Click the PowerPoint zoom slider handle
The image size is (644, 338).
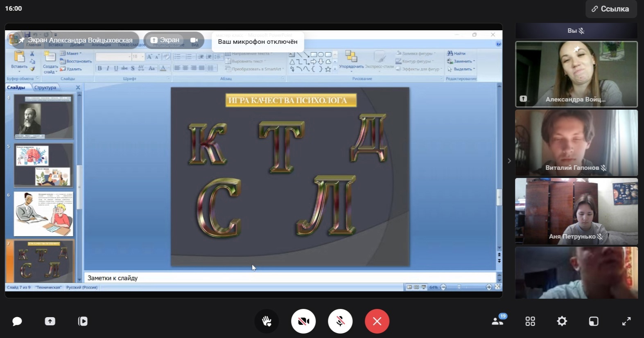click(459, 287)
